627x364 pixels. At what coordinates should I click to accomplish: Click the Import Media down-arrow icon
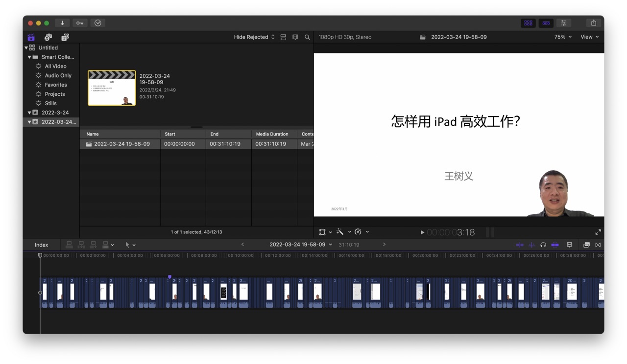62,23
